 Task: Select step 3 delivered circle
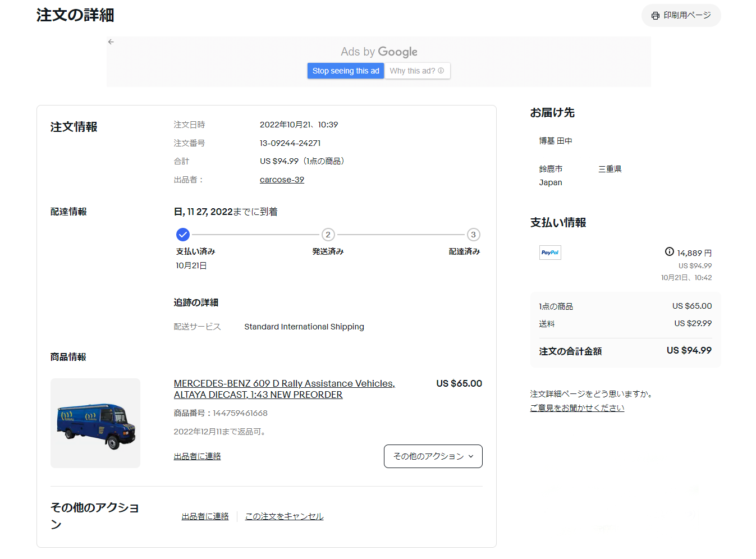473,235
